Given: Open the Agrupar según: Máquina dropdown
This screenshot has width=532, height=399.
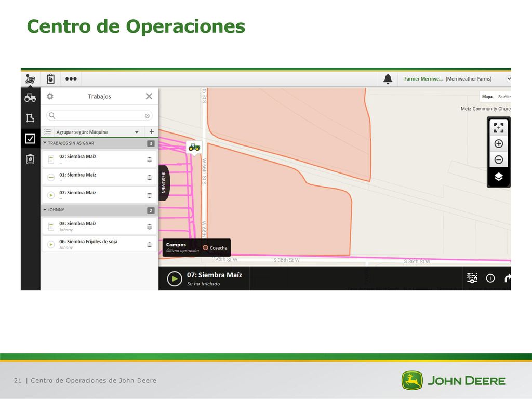Looking at the screenshot, I should (97, 132).
